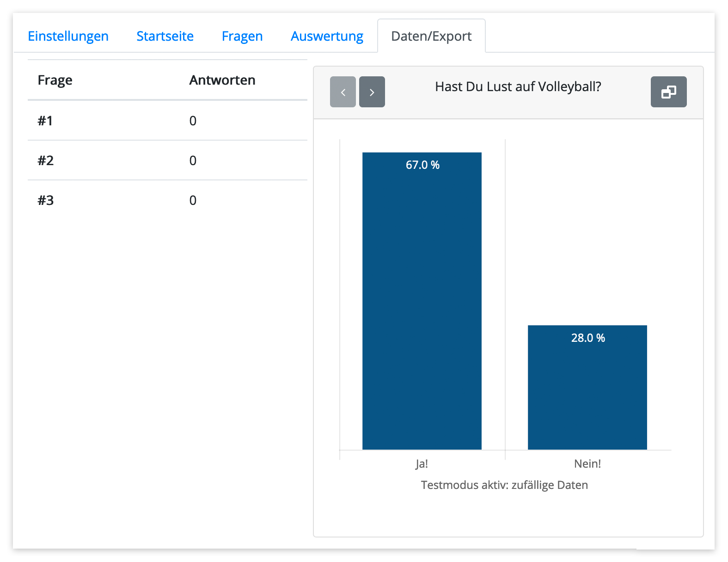Viewport: 728px width, 562px height.
Task: Open the Auswertung tab
Action: 327,36
